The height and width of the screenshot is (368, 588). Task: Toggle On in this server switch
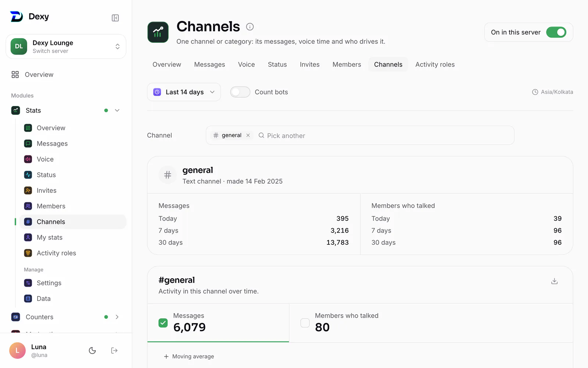[556, 32]
